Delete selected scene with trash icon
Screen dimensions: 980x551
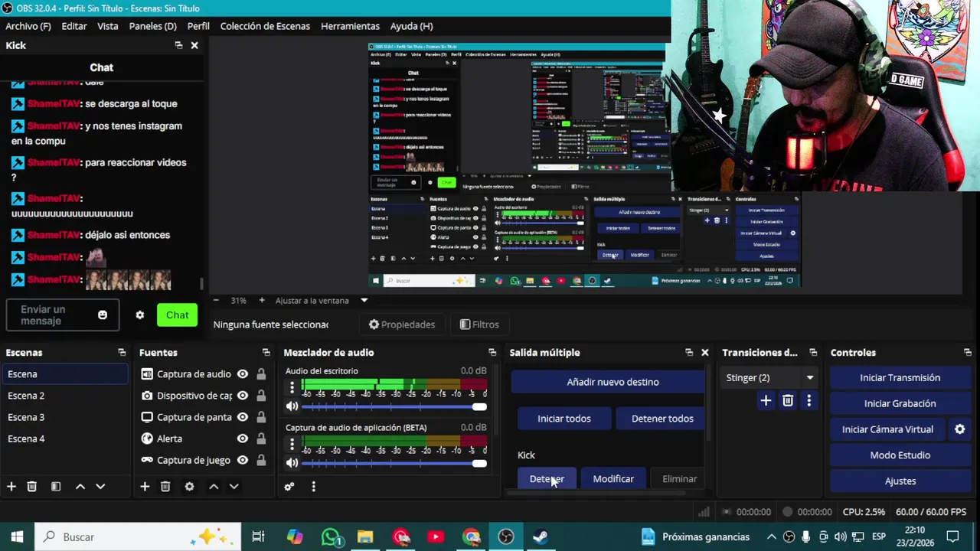[32, 487]
